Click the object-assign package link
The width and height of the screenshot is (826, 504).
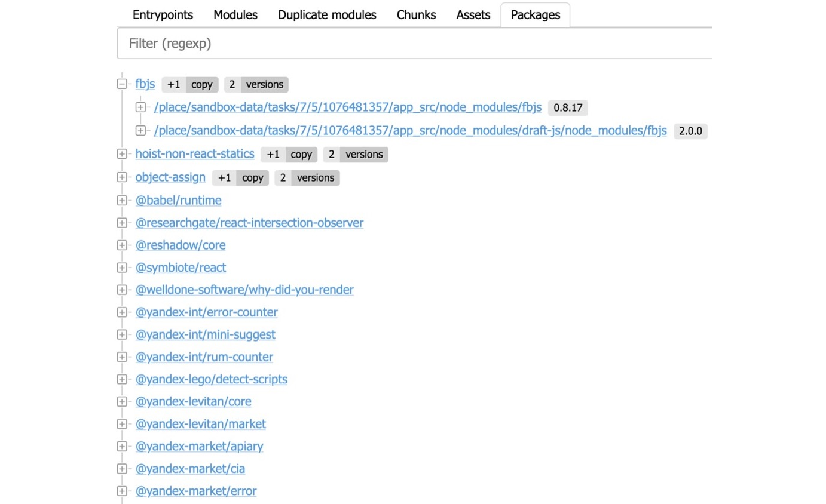[x=170, y=177]
